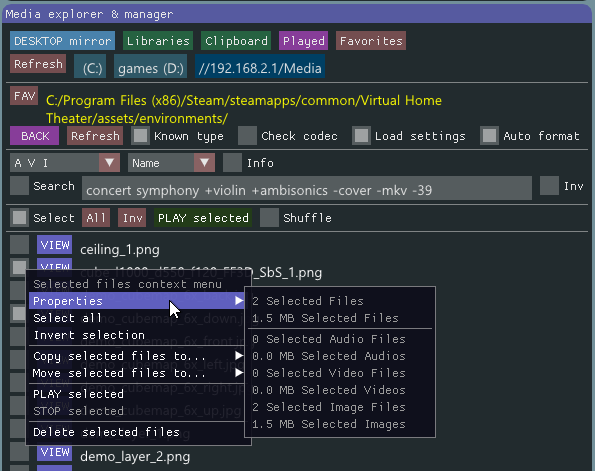Click the Copy selected files submenu arrow
The height and width of the screenshot is (471, 595).
point(239,356)
